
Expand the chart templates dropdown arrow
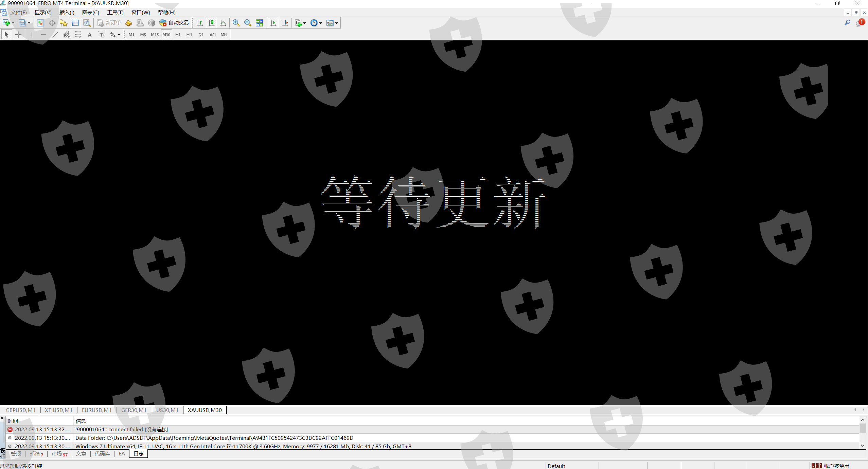[x=336, y=23]
